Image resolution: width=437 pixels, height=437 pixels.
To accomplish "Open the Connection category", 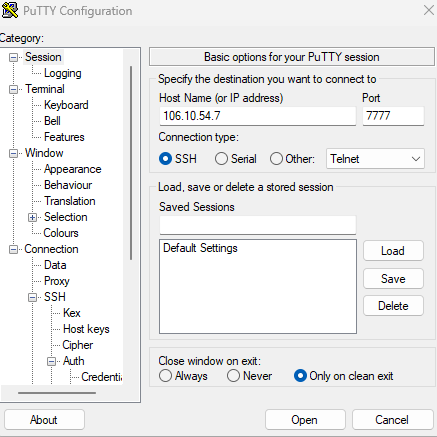I will 51,249.
